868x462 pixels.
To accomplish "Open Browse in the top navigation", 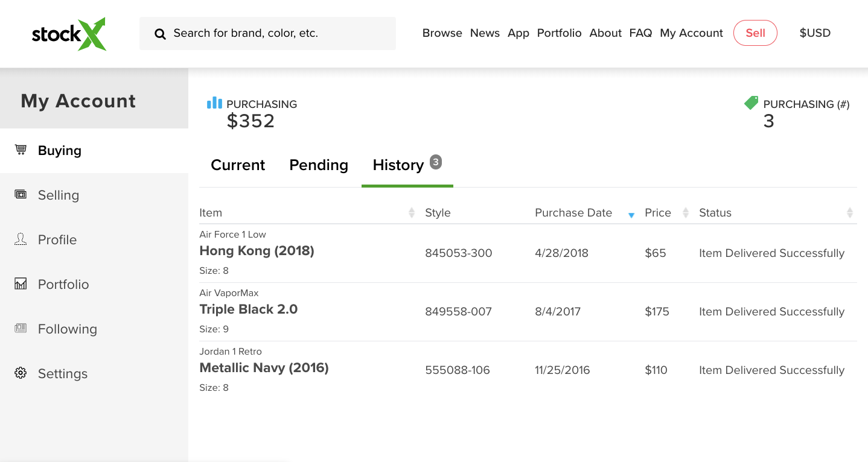I will 442,33.
